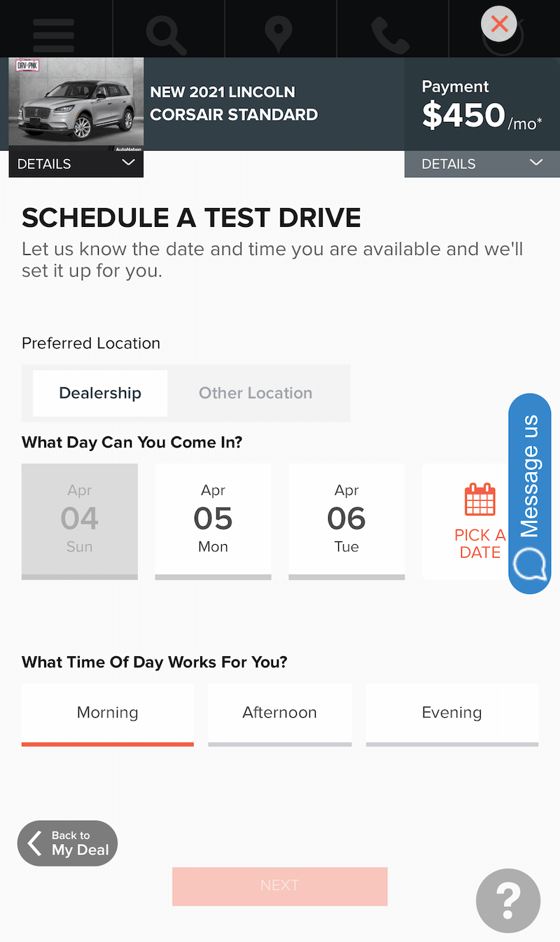Click the Message us chat bubble

tap(530, 494)
